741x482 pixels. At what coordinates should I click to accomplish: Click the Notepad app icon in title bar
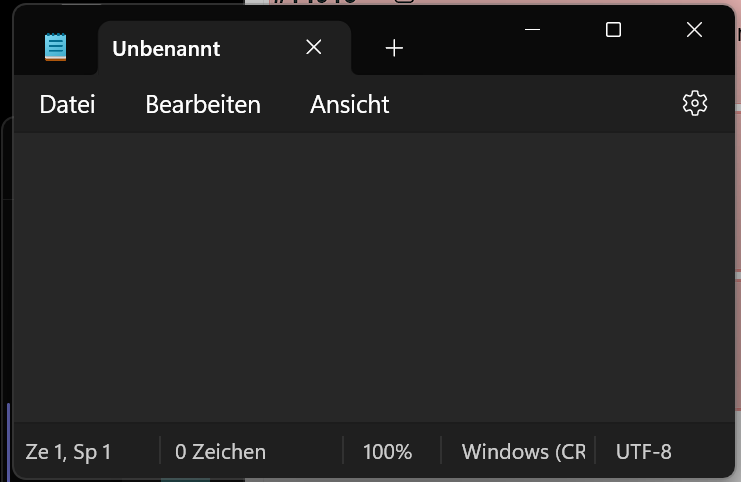[56, 47]
